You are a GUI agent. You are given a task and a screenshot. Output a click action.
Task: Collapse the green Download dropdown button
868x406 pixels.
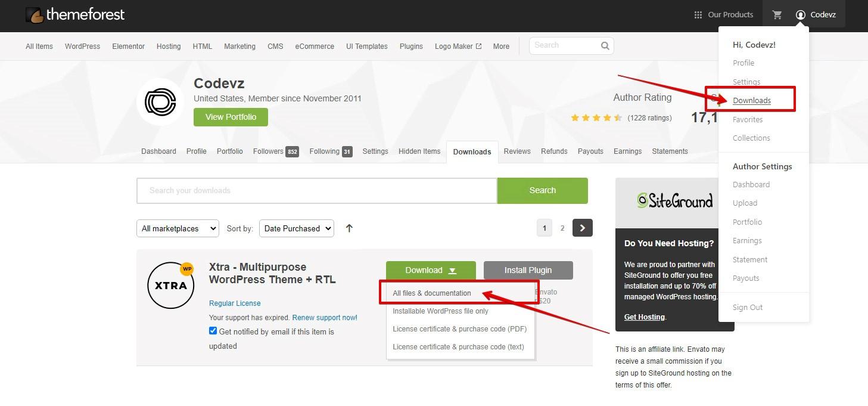pos(430,270)
